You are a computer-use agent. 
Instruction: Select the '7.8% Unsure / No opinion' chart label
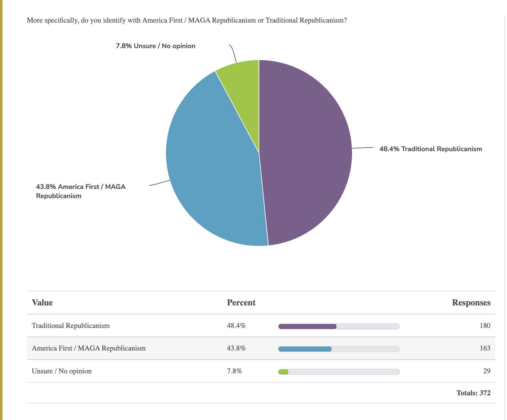pyautogui.click(x=156, y=46)
